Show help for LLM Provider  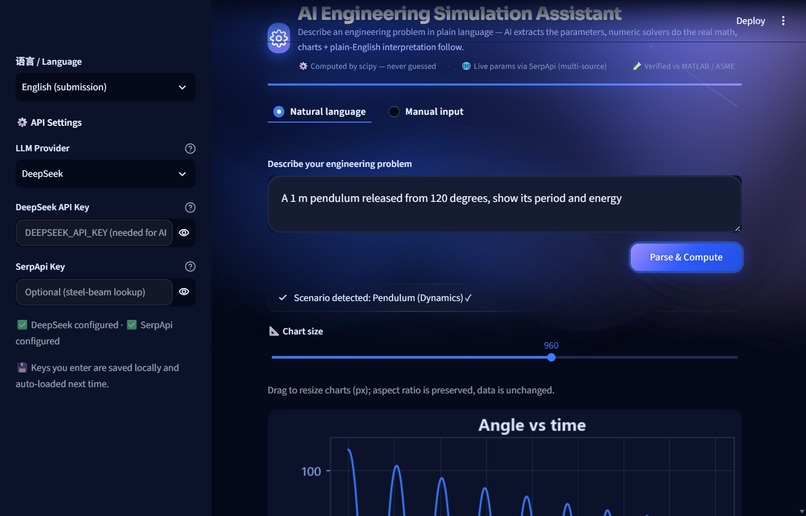click(190, 149)
